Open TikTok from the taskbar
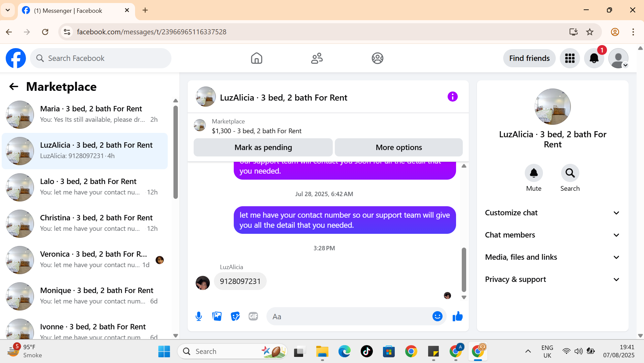This screenshot has height=363, width=644. pyautogui.click(x=366, y=352)
